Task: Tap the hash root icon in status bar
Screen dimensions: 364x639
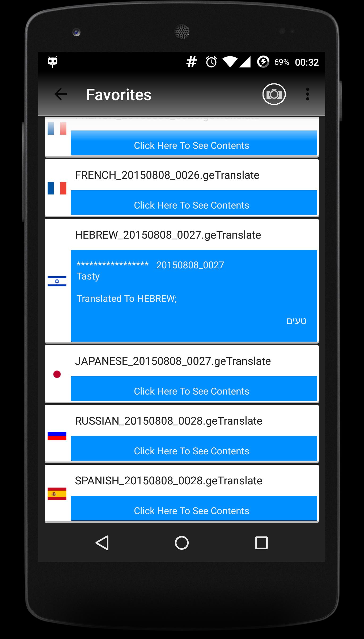Action: click(191, 62)
